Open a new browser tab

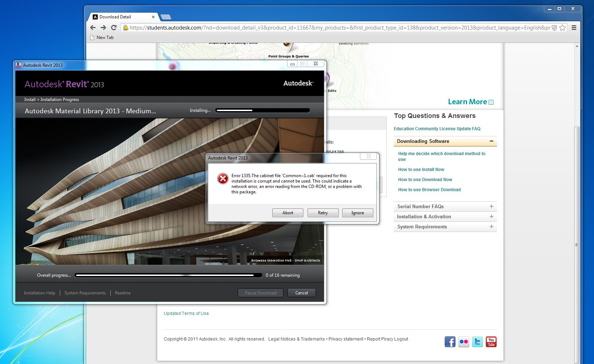(166, 17)
